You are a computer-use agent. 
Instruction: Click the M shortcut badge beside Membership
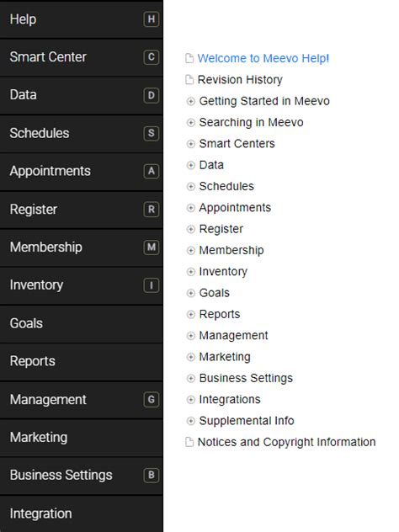click(x=152, y=247)
